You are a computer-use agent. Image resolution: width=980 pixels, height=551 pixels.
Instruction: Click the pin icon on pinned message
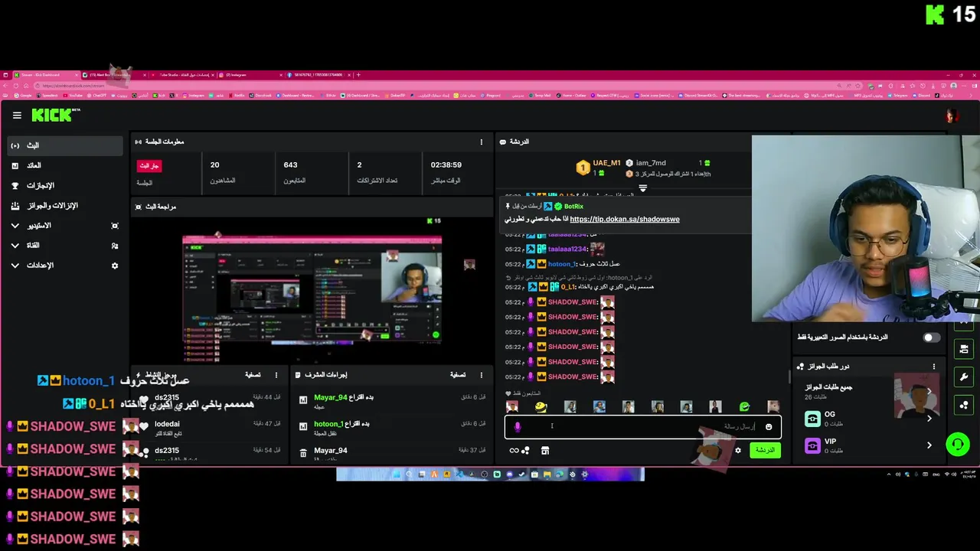(x=508, y=207)
